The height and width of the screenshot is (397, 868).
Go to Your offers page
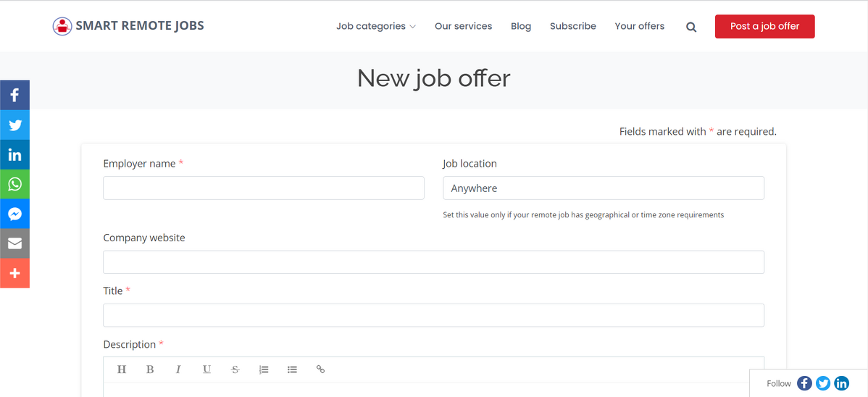[x=639, y=26]
